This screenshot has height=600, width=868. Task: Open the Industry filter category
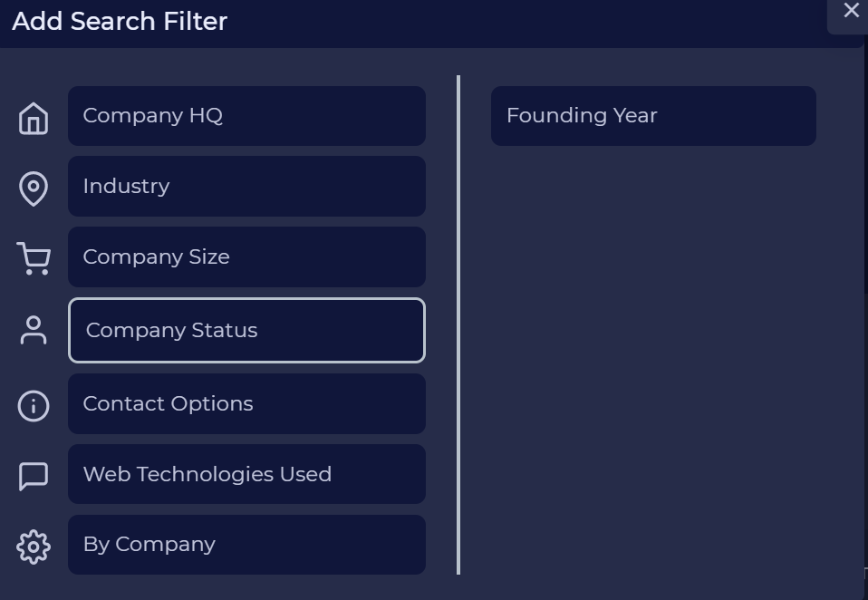(x=246, y=186)
